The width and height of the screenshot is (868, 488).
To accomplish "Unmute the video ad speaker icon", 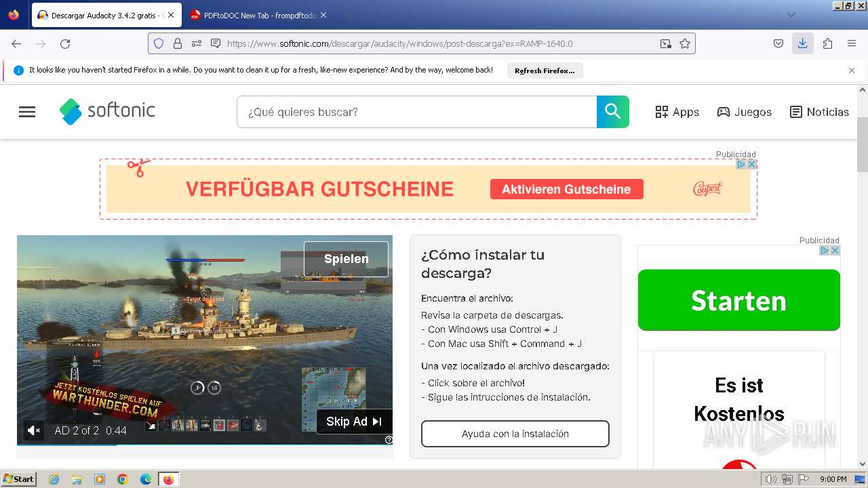I will coord(34,430).
